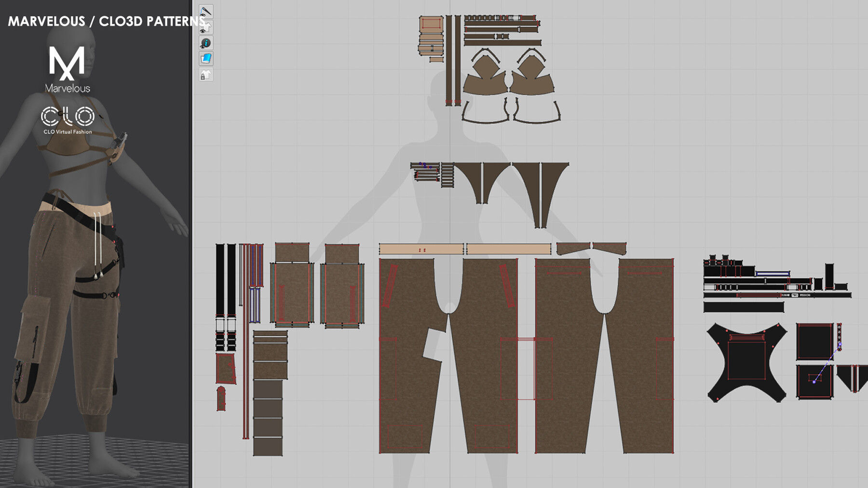Select the upper small black square pattern
This screenshot has width=868, height=488.
pos(814,342)
